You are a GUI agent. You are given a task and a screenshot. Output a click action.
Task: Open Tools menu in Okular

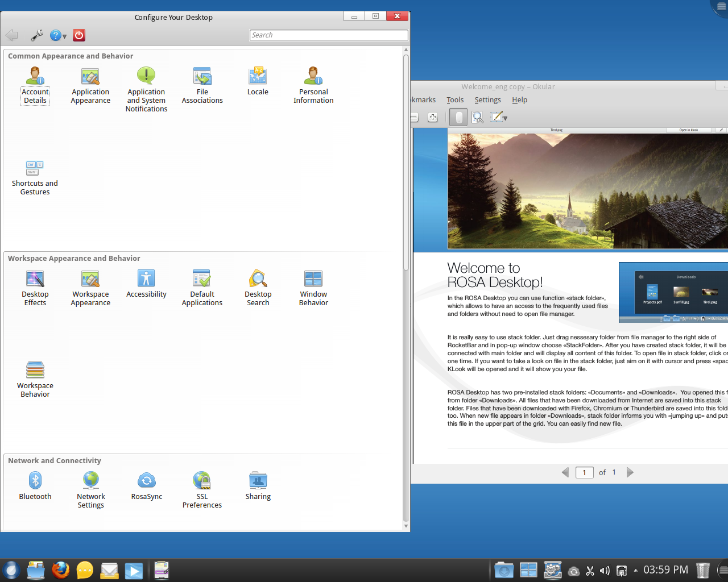point(455,100)
